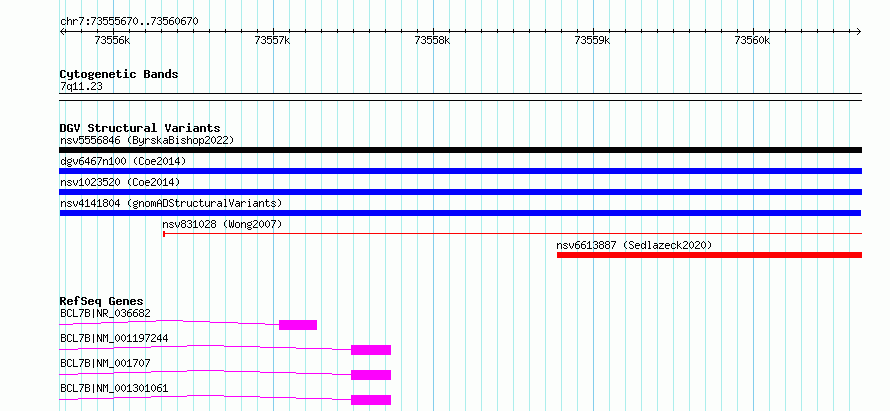The width and height of the screenshot is (890, 411).
Task: Click the 7q11.23 cytogenetic band label
Action: coord(81,86)
